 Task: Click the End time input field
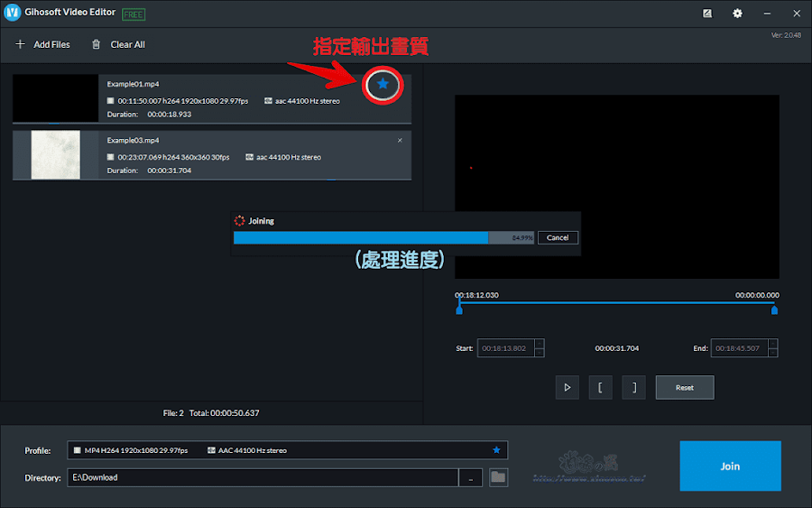(x=739, y=348)
